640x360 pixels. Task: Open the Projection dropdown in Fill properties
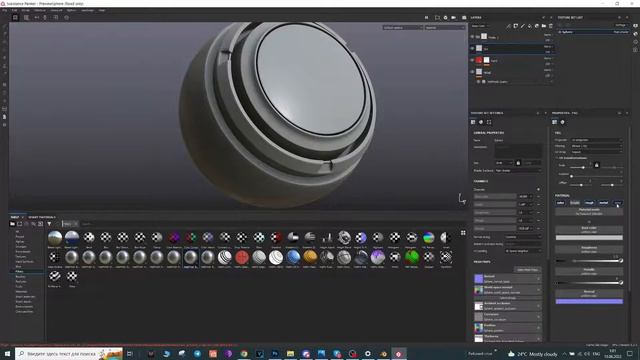click(x=596, y=140)
